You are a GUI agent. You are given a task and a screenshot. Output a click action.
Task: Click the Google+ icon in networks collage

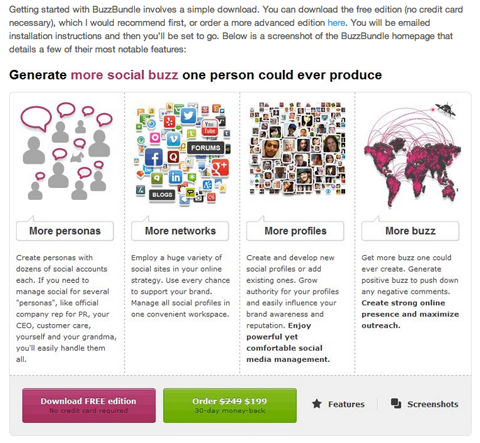[x=220, y=168]
